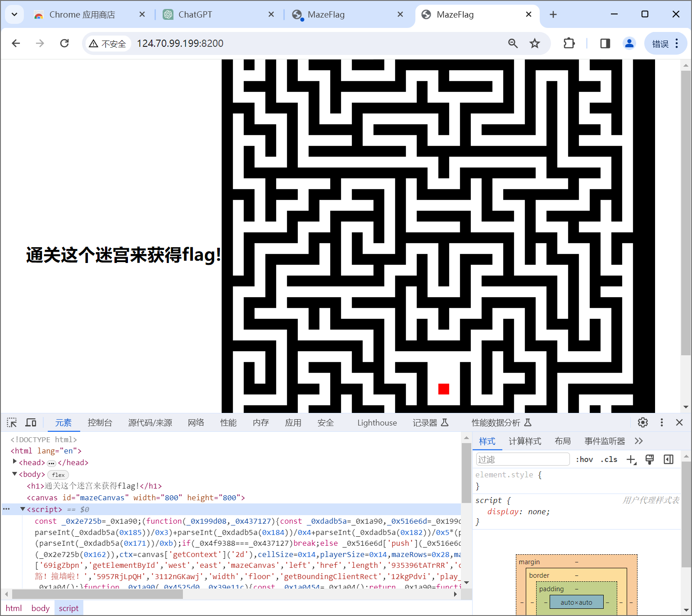Toggle the :hov pseudo-class panel

pos(584,459)
